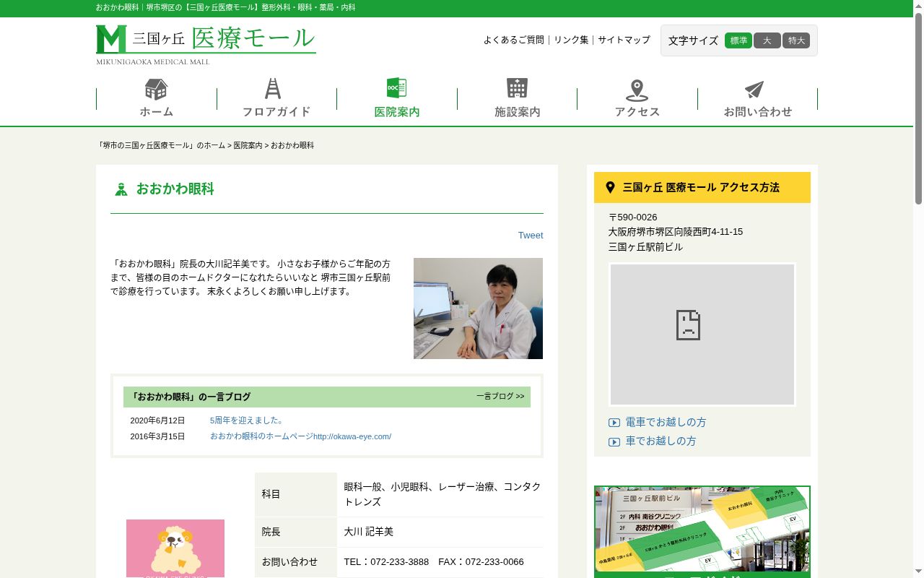The image size is (924, 578).
Task: Open the 施設案内 building icon
Action: [517, 88]
